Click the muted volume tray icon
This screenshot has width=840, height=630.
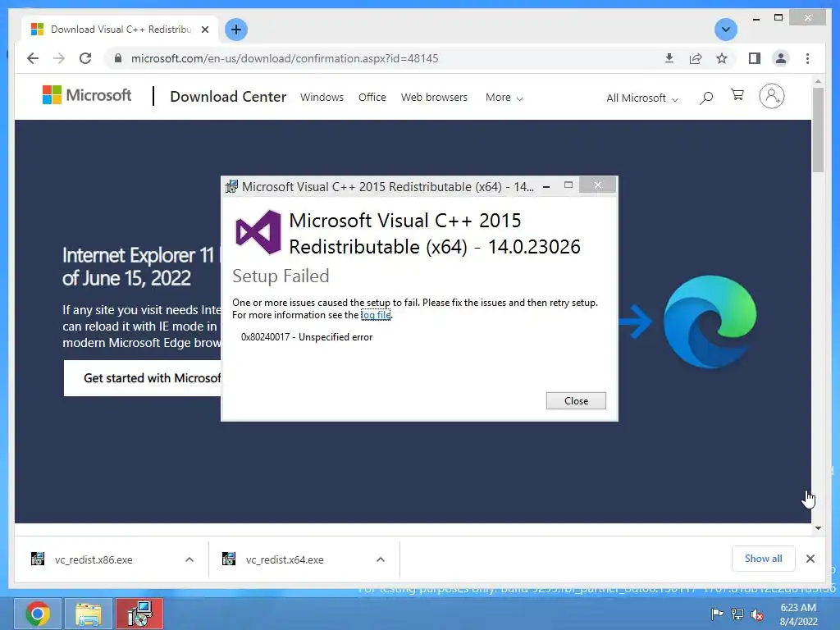coord(757,614)
